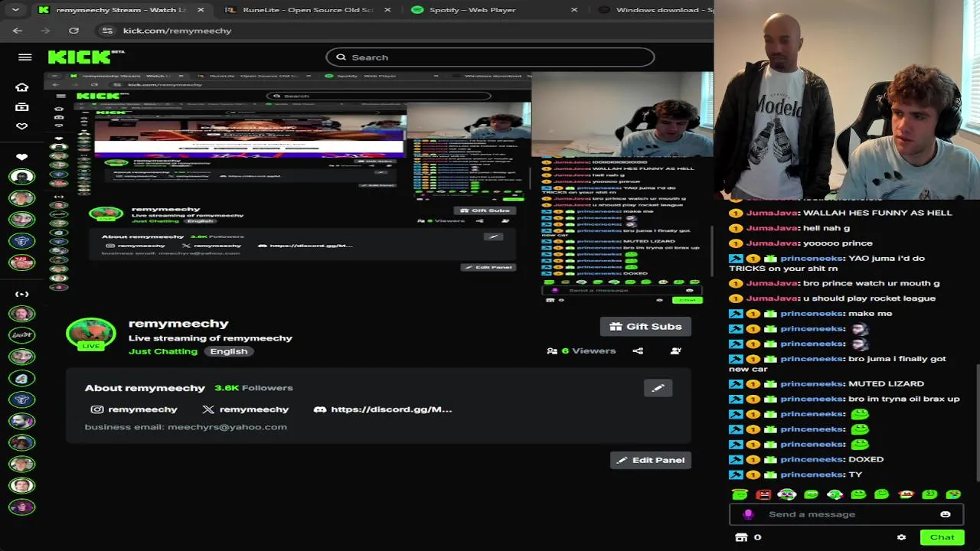Click princeneeks 'make me' message

(x=870, y=314)
